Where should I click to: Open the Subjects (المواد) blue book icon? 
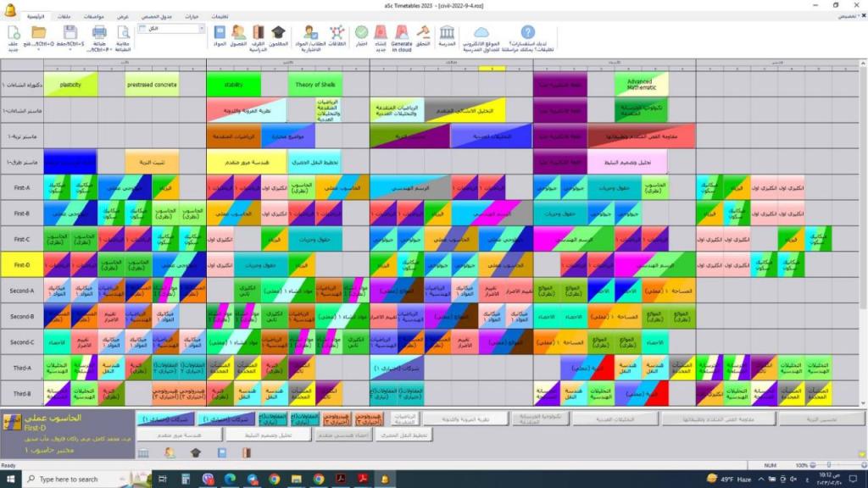220,32
